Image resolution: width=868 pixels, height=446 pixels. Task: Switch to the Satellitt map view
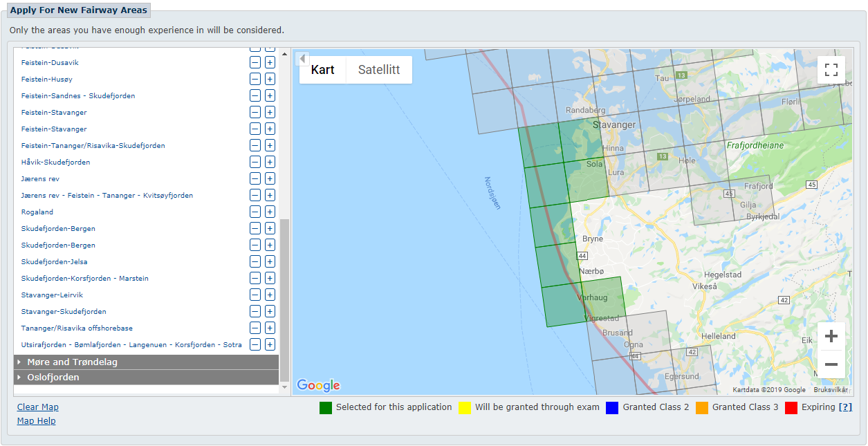tap(379, 70)
